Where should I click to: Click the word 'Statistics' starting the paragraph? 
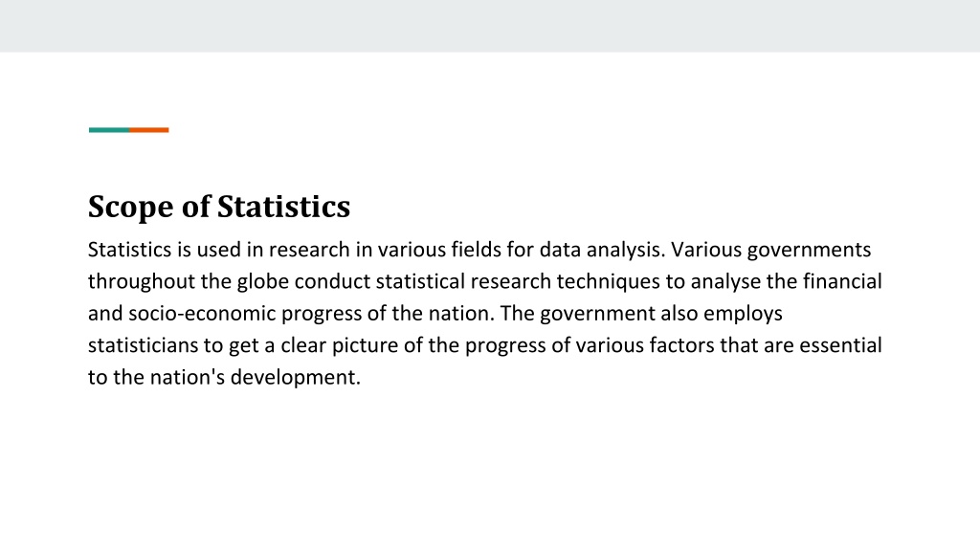[x=129, y=250]
